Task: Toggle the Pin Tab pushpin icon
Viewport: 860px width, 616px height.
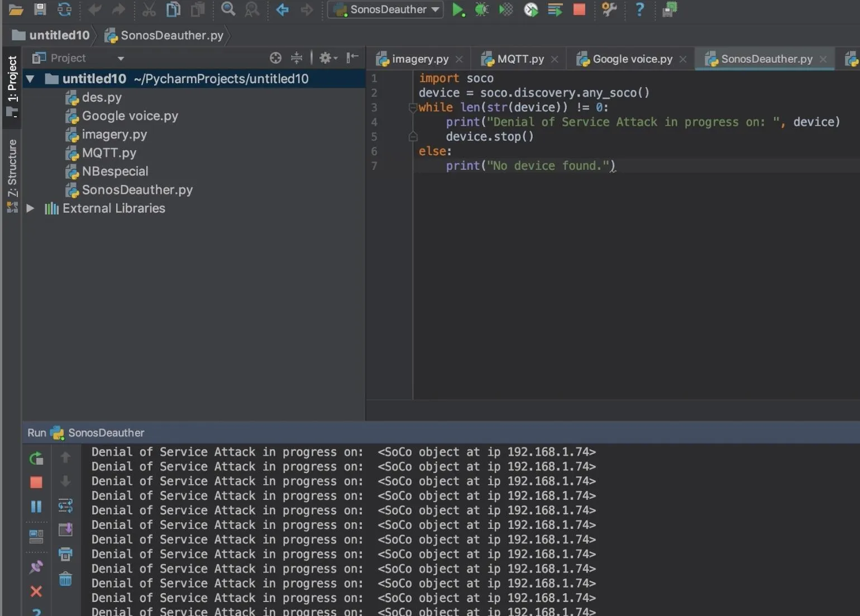Action: click(x=36, y=567)
